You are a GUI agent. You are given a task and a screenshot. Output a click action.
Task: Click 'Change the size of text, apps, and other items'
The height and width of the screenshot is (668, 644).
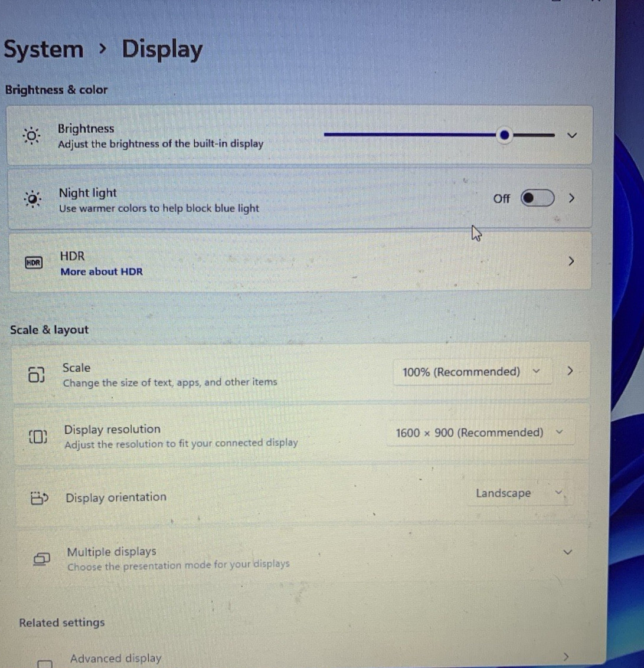(170, 382)
